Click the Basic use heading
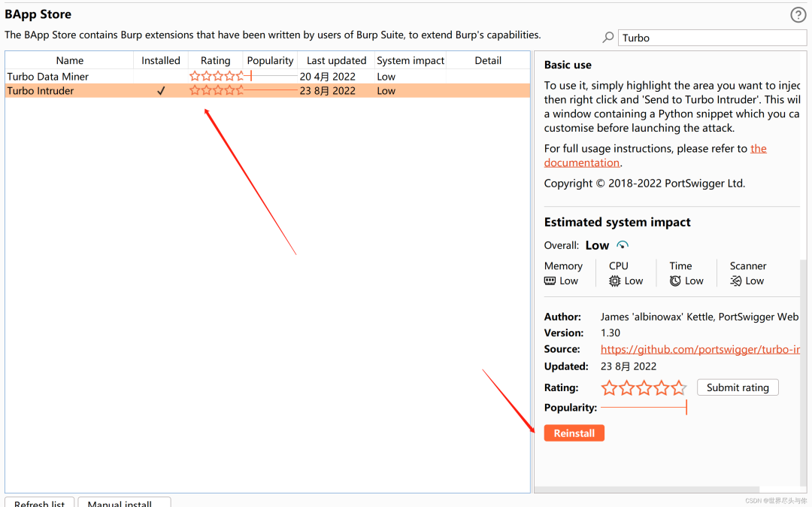 click(568, 65)
